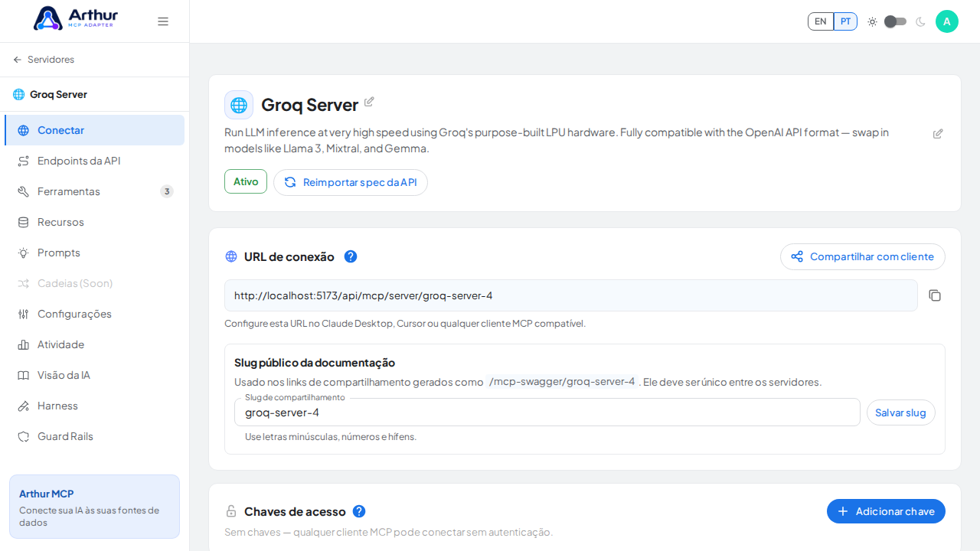Click Reimportar spec da API
The width and height of the screenshot is (980, 551).
(x=351, y=182)
